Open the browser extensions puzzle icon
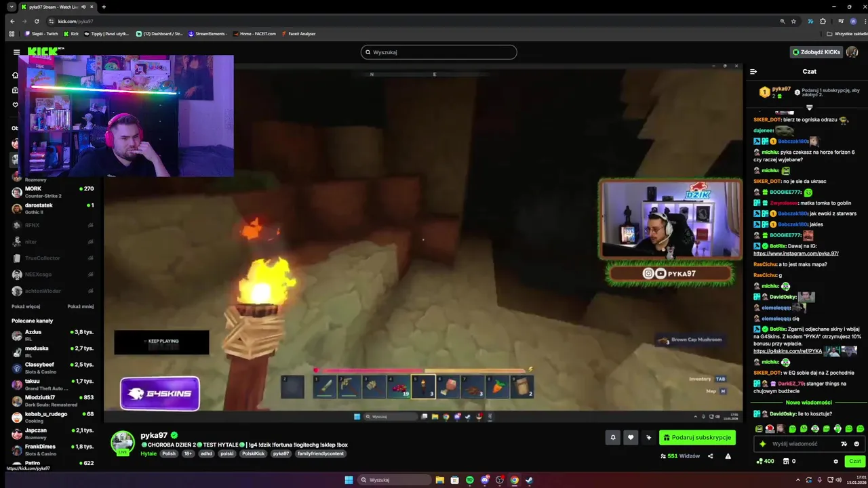868x488 pixels. pos(823,21)
